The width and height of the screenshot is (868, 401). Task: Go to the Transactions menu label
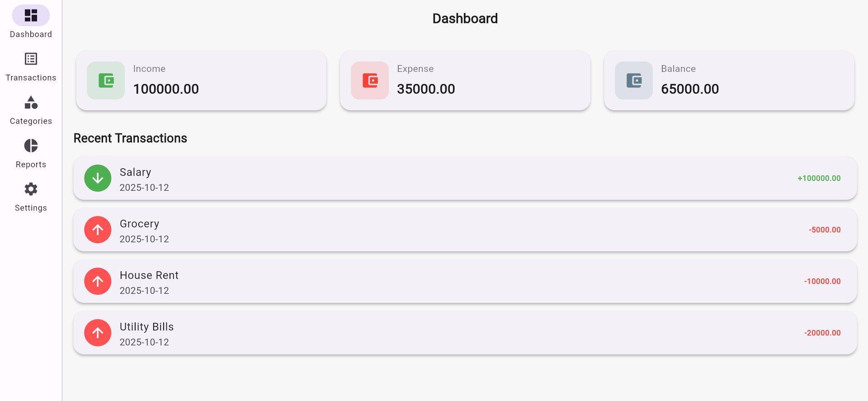[31, 78]
